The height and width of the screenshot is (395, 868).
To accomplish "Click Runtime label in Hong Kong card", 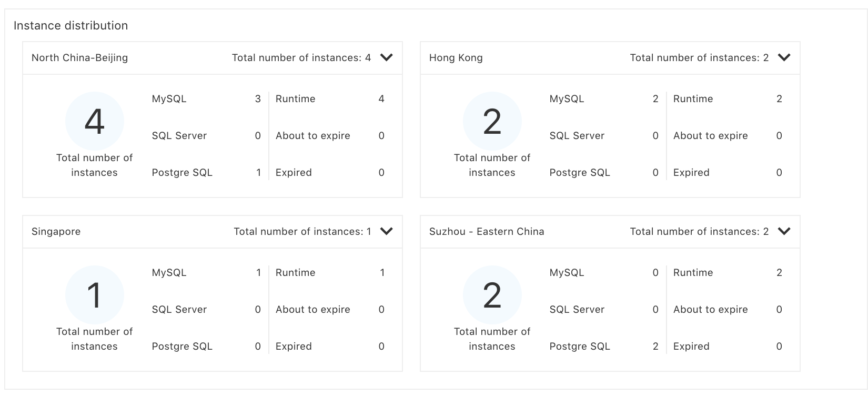I will pyautogui.click(x=693, y=99).
